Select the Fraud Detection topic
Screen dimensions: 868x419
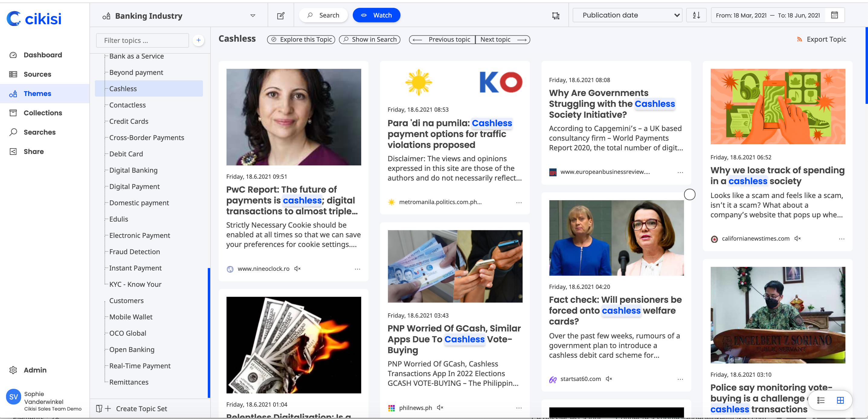(x=134, y=251)
